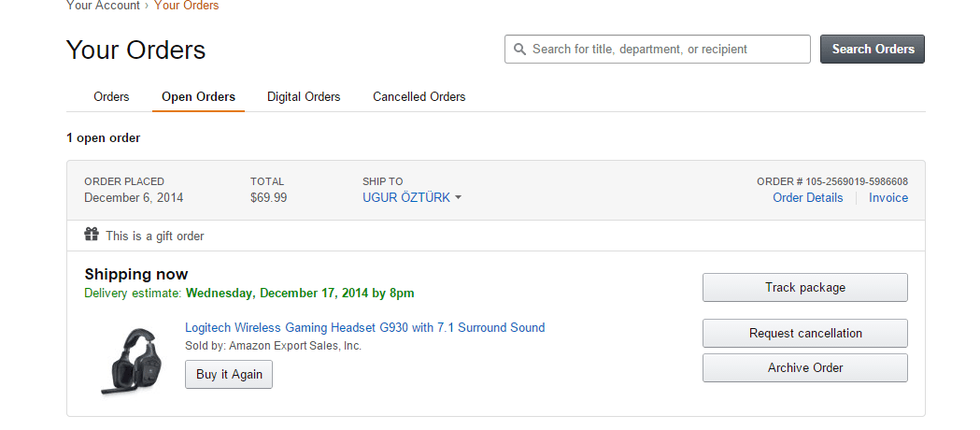Screen dimensions: 980x430
Task: Focus the order search text field
Action: pos(663,50)
